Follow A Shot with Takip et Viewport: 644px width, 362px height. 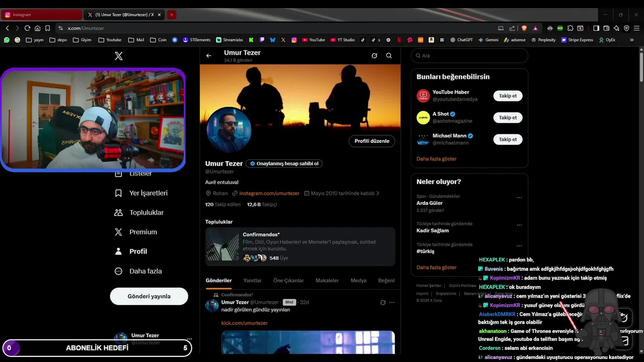508,118
